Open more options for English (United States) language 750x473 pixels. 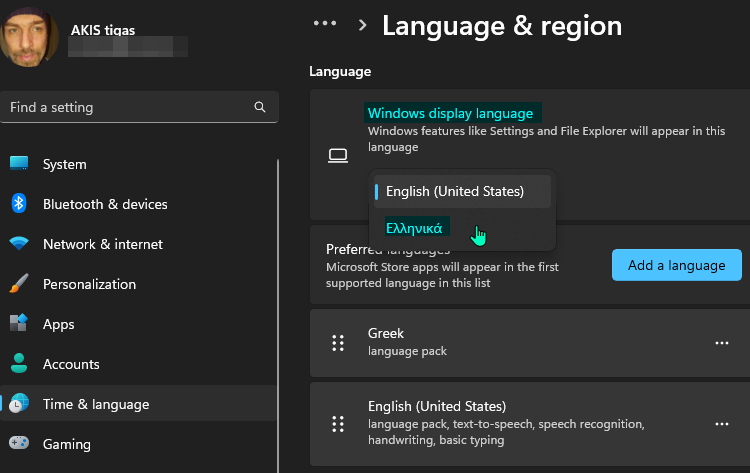[722, 424]
